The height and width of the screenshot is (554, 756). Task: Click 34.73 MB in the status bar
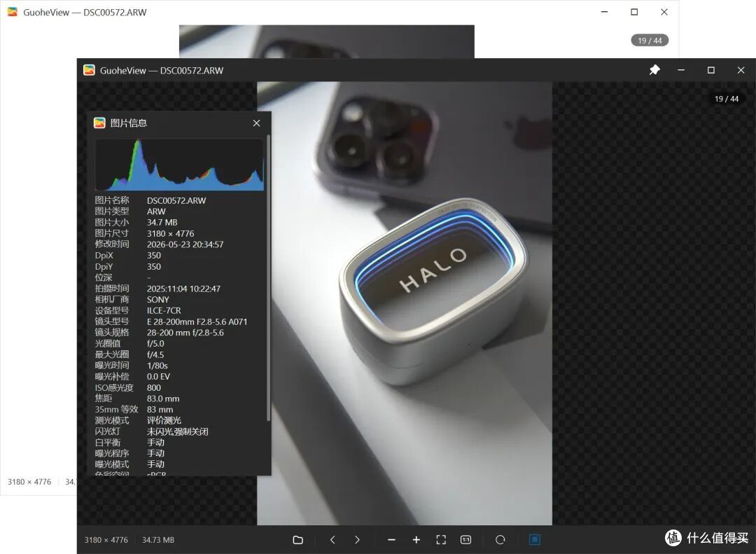[x=158, y=540]
